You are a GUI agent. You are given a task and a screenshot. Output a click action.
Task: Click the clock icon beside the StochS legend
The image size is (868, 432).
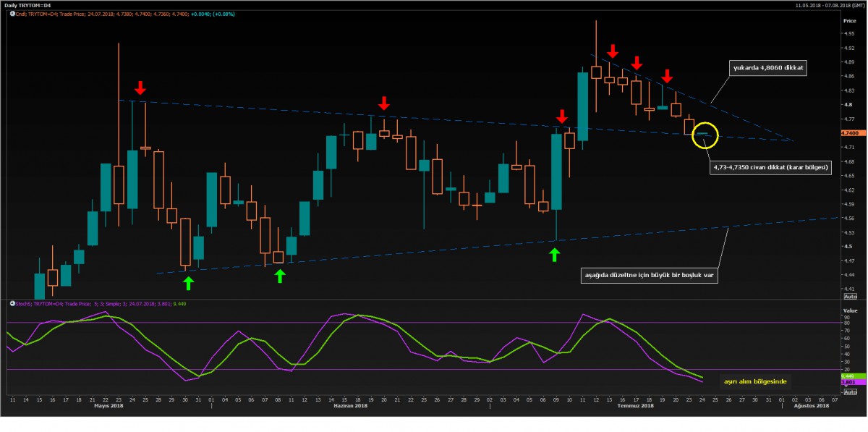pos(12,302)
